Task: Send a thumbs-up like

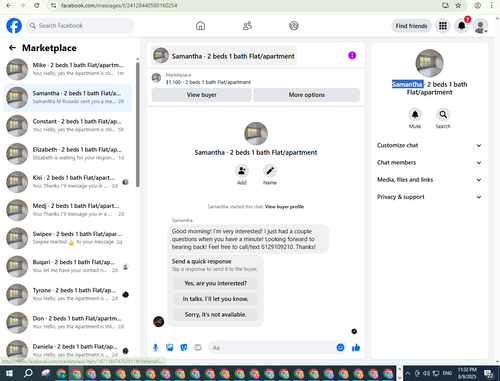Action: (356, 348)
